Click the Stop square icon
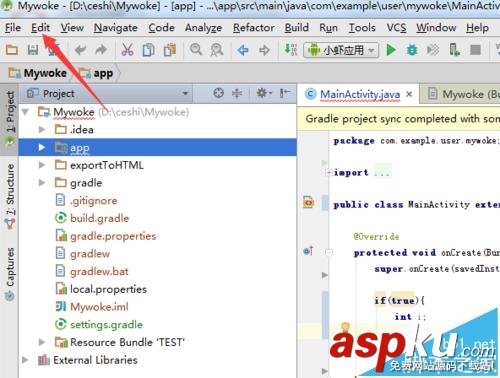The height and width of the screenshot is (378, 500). [x=476, y=50]
